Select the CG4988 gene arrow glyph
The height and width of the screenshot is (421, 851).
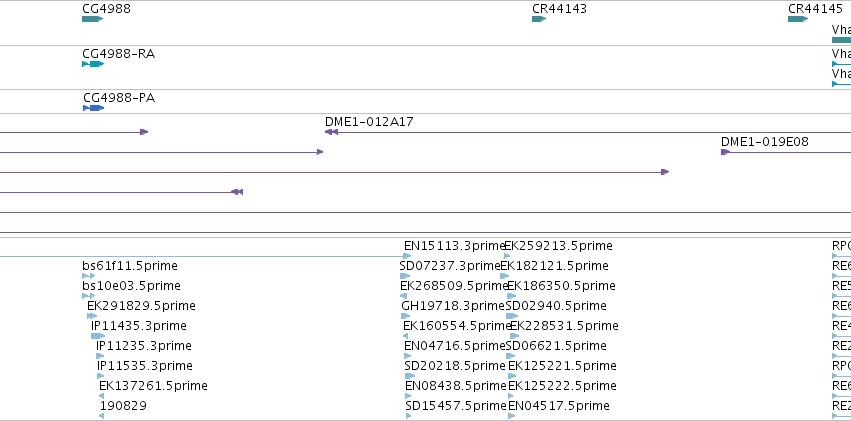tap(92, 19)
